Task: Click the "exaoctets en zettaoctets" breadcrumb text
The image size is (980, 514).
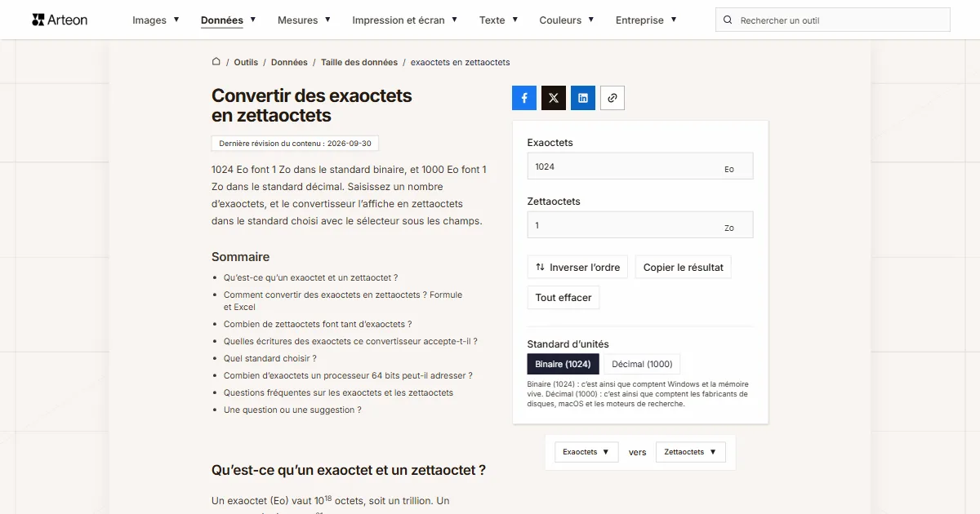Action: click(460, 62)
